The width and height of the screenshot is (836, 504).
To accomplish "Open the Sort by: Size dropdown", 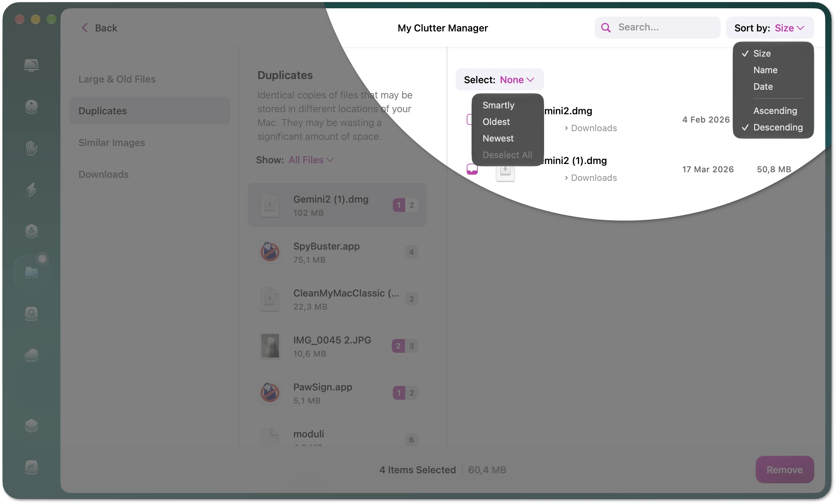I will pyautogui.click(x=770, y=28).
